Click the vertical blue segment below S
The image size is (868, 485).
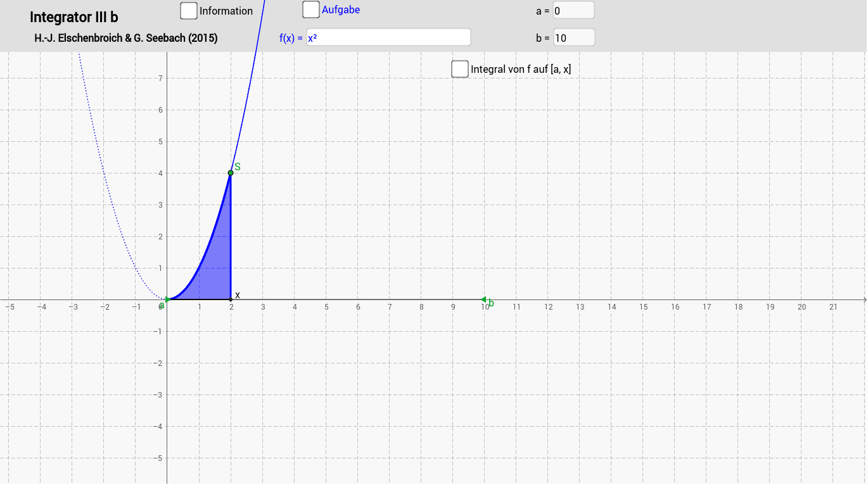231,237
